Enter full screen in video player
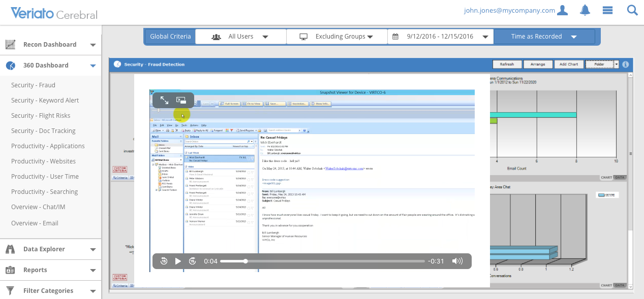Screen dimensions: 644x299 [164, 101]
